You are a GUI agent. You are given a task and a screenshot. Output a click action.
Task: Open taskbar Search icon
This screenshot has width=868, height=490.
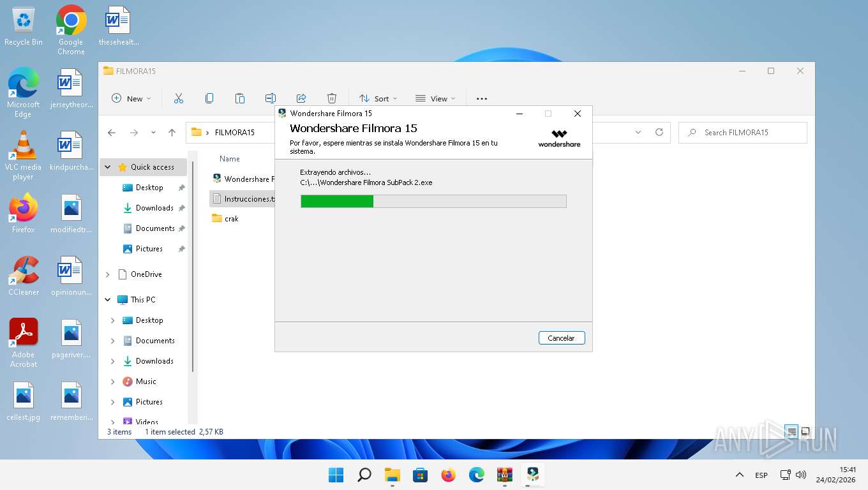pyautogui.click(x=364, y=475)
